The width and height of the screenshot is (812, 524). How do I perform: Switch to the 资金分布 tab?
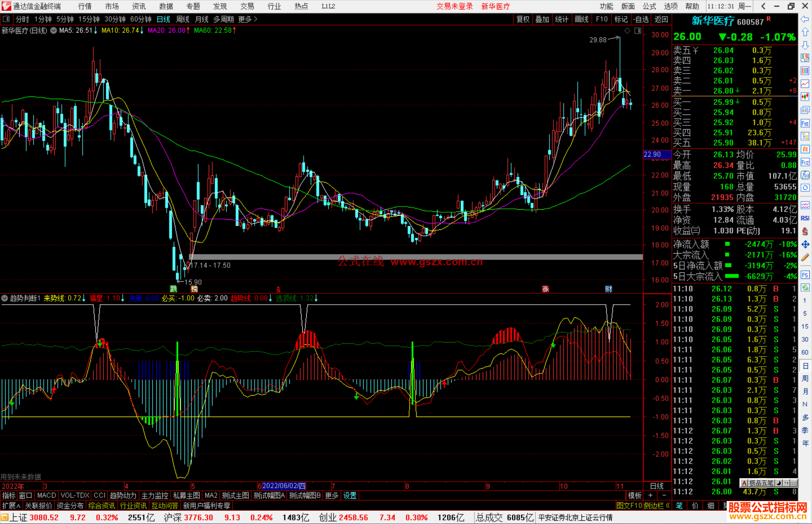[x=70, y=506]
